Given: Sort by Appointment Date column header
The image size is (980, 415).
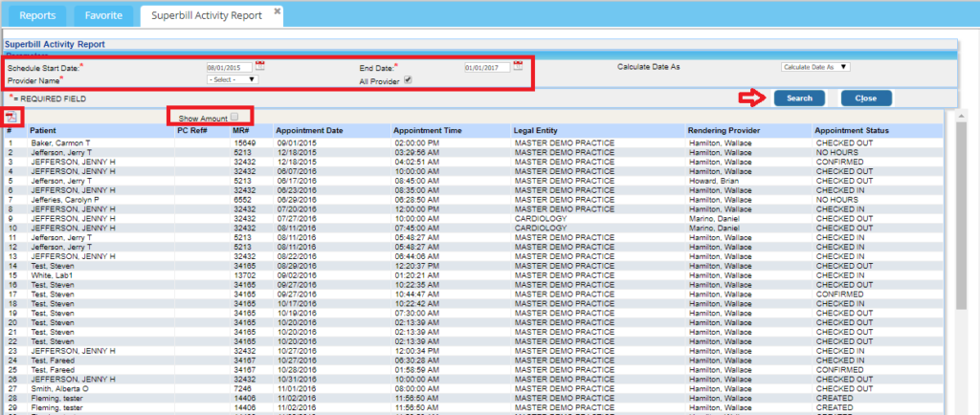Looking at the screenshot, I should pos(309,131).
